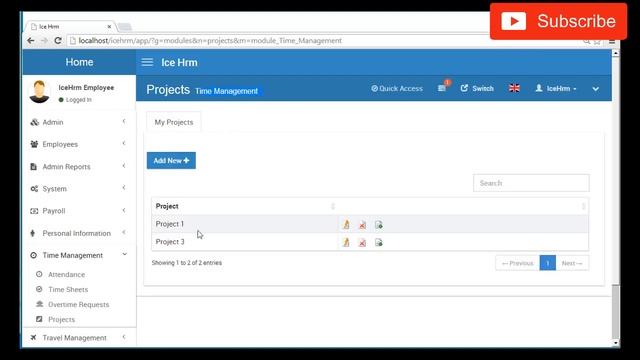Expand the System sidebar menu

pos(79,189)
